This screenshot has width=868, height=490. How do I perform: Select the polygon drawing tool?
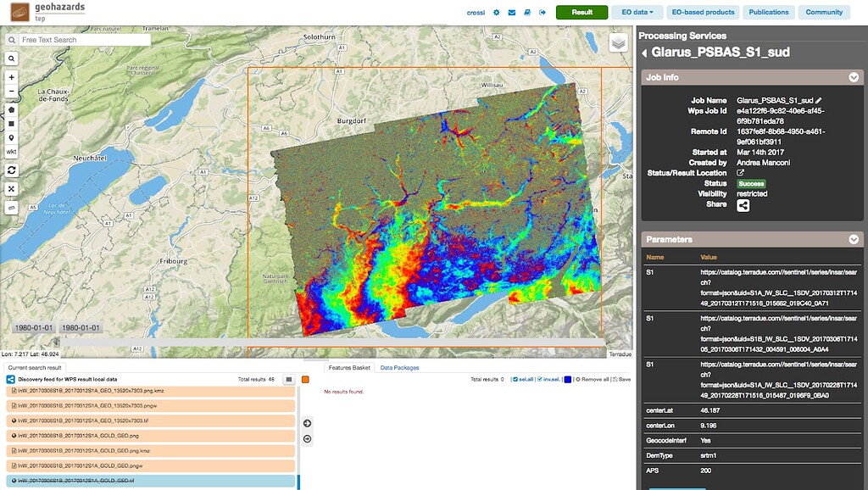point(10,109)
